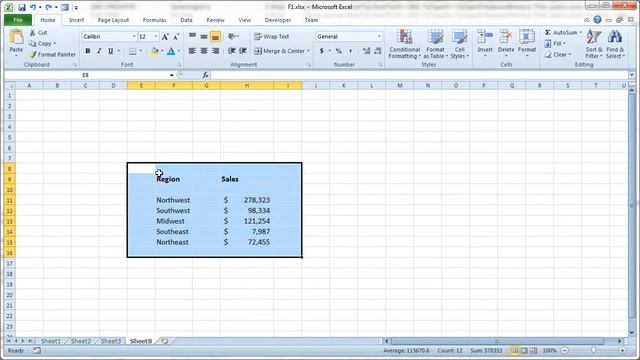
Task: Apply Percent Style format
Action: coord(338,51)
